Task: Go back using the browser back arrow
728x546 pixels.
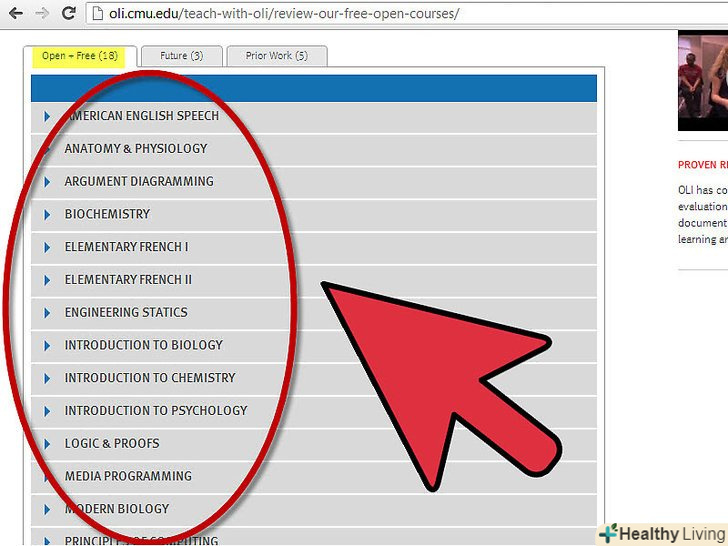Action: pos(16,13)
